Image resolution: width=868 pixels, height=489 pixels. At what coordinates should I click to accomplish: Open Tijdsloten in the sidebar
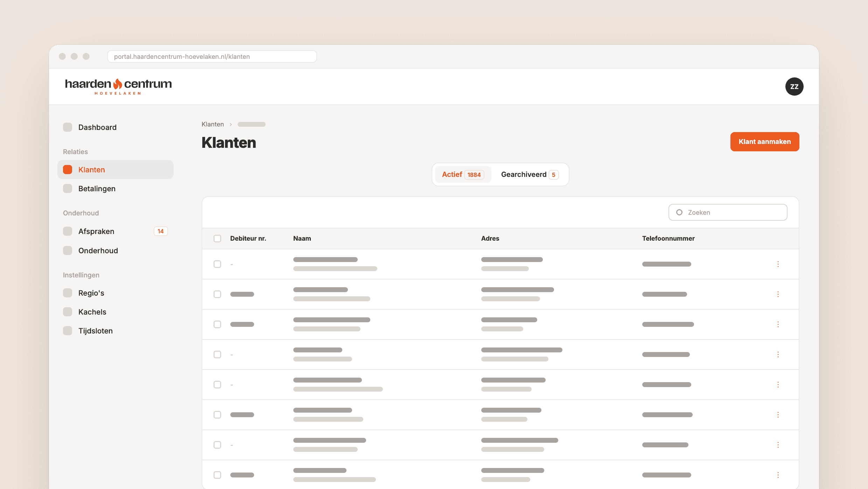(x=115, y=331)
